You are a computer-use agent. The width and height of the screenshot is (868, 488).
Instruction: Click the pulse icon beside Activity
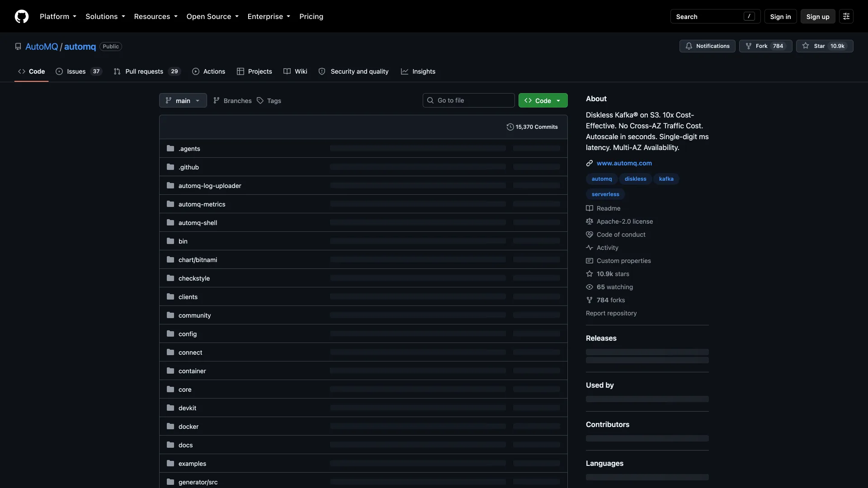[590, 248]
